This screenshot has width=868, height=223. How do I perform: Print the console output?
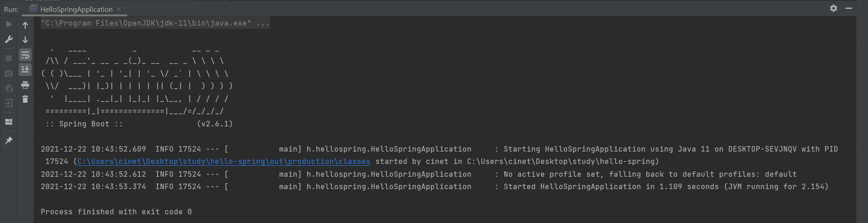(25, 85)
